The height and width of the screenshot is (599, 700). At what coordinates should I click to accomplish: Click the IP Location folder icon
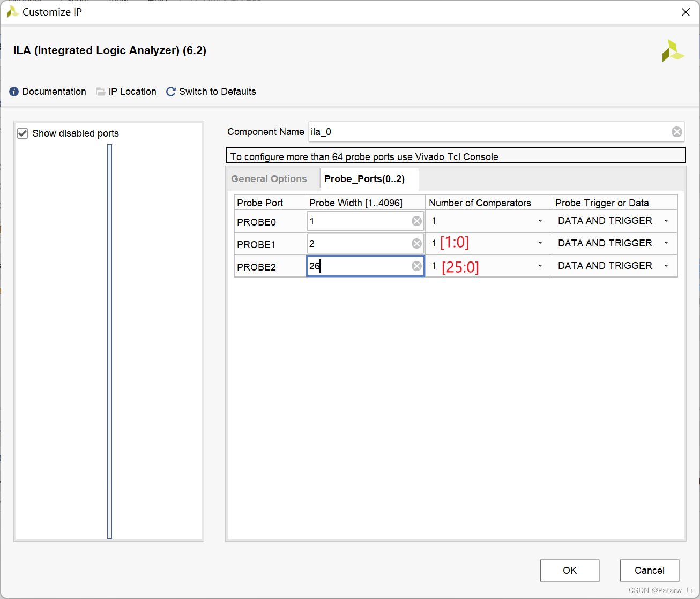click(x=100, y=92)
